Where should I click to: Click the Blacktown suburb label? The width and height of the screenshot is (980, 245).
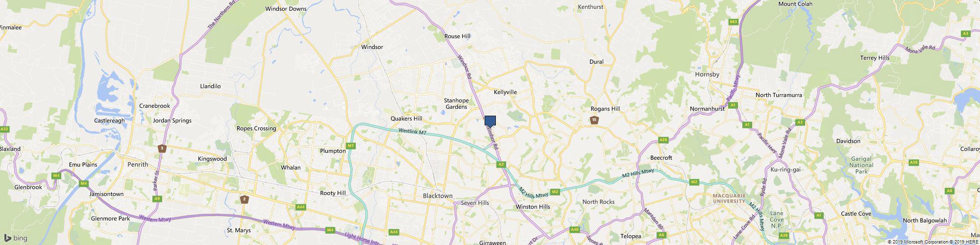[x=438, y=196]
